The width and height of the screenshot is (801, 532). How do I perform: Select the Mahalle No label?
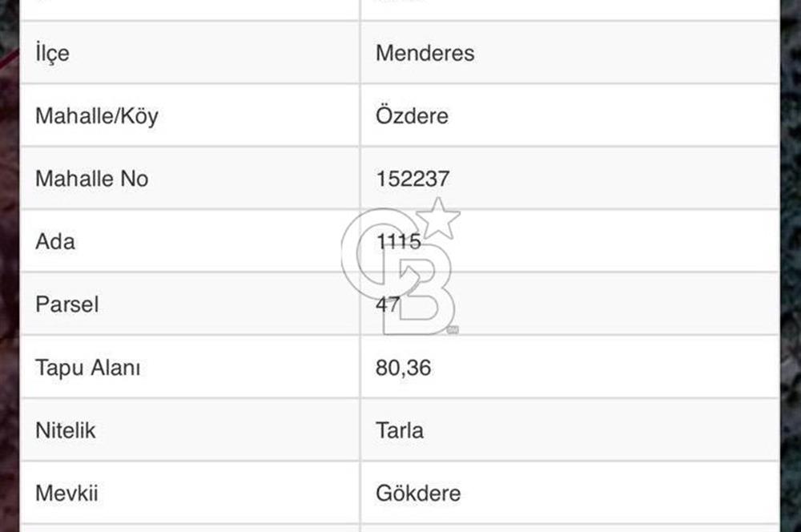pyautogui.click(x=91, y=179)
